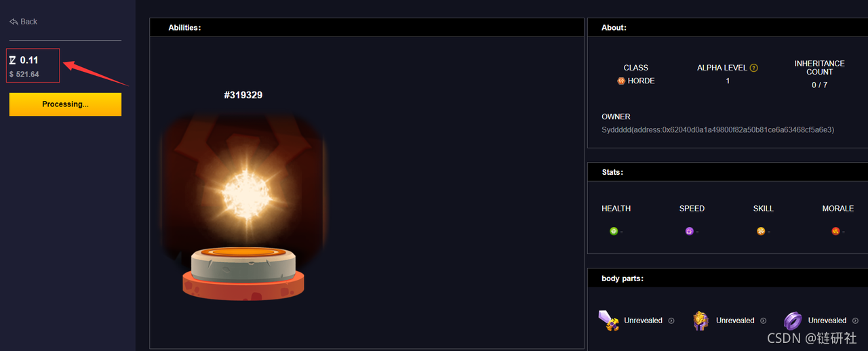868x351 pixels.
Task: Expand the third Unrevealed part arrow
Action: click(855, 321)
